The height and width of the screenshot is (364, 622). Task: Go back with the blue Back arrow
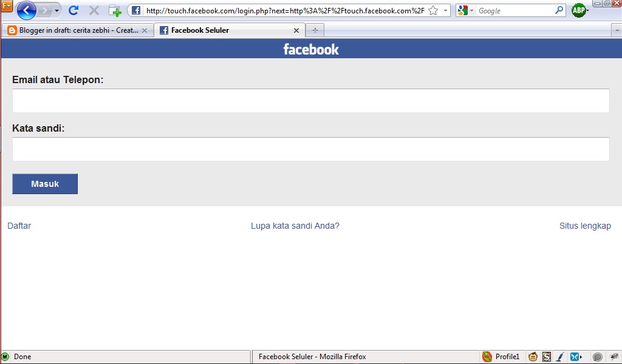tap(27, 11)
